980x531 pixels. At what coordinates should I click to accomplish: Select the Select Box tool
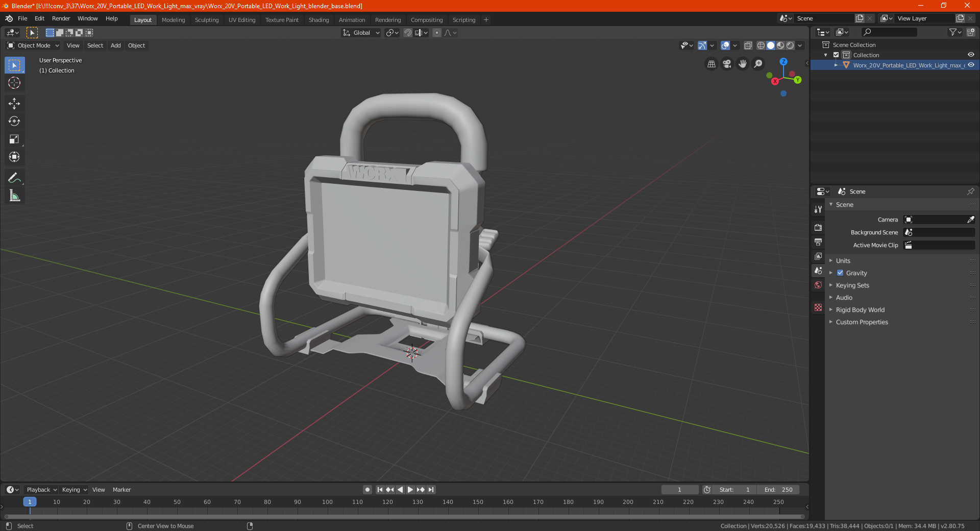tap(14, 65)
